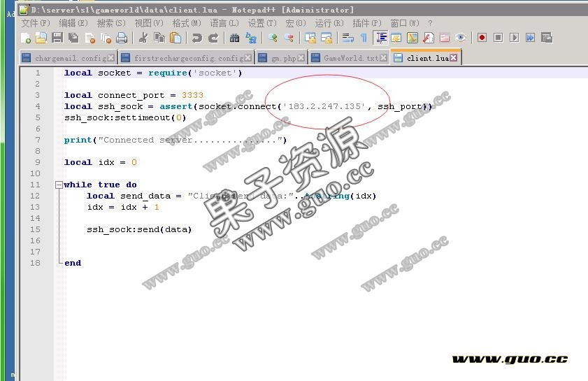Screen dimensions: 588x381
Task: Click the New file toolbar icon
Action: click(x=26, y=38)
